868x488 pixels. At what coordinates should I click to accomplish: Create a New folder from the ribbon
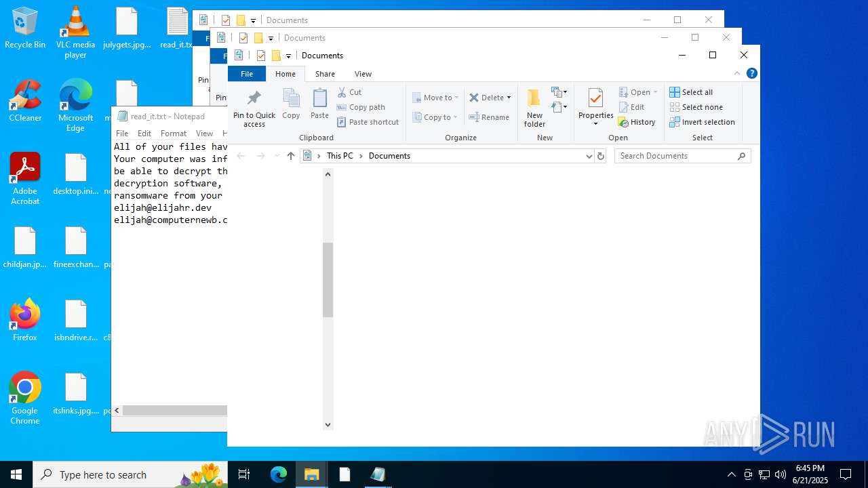534,108
